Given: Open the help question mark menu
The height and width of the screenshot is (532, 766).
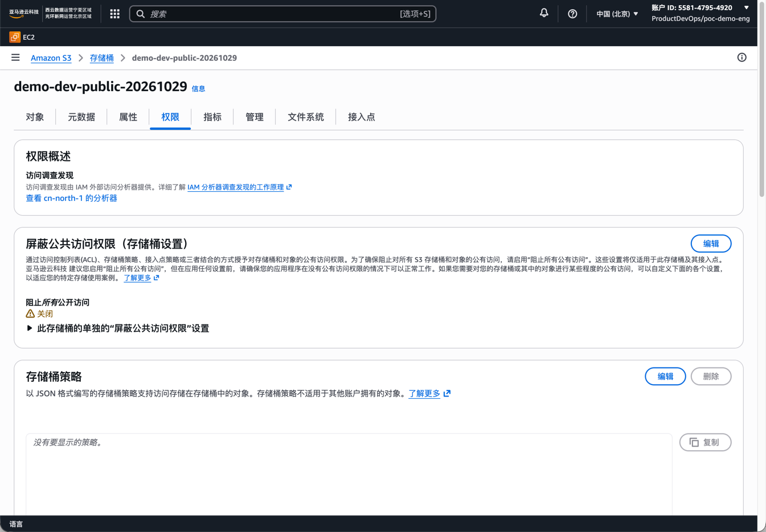Looking at the screenshot, I should 572,14.
